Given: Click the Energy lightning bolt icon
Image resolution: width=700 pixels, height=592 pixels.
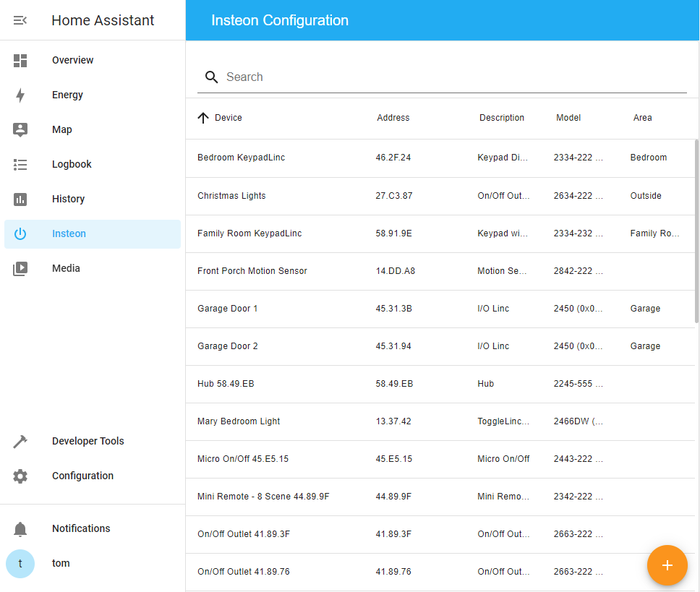Looking at the screenshot, I should (20, 95).
